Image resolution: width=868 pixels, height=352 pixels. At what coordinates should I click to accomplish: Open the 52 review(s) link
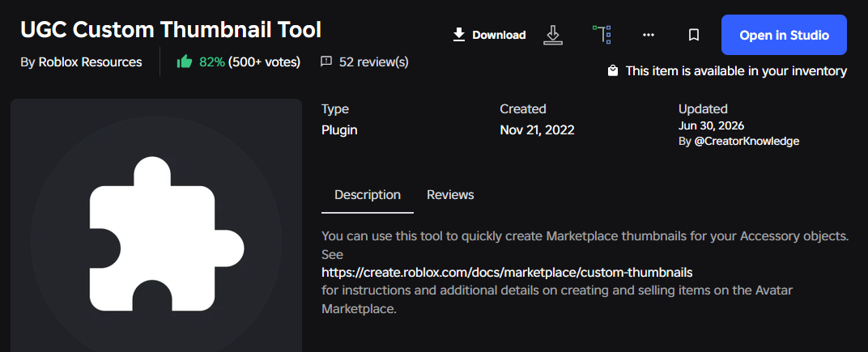point(373,62)
